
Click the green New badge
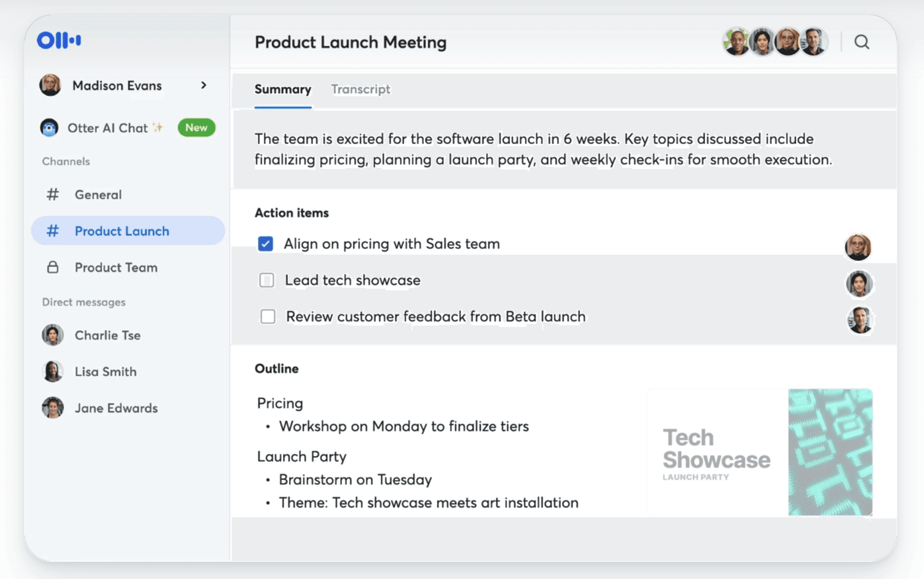196,128
